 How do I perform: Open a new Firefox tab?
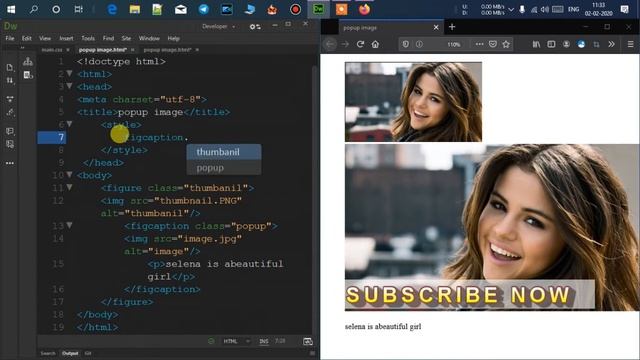pyautogui.click(x=452, y=27)
